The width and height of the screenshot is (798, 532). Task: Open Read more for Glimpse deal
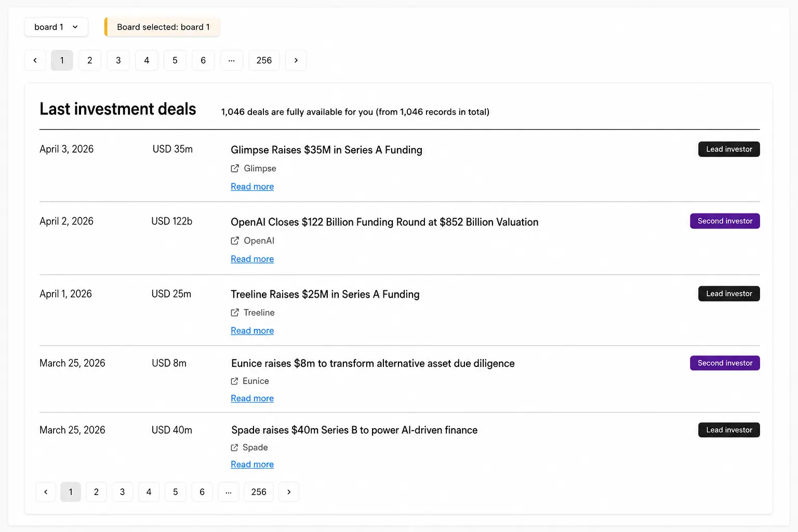click(252, 187)
